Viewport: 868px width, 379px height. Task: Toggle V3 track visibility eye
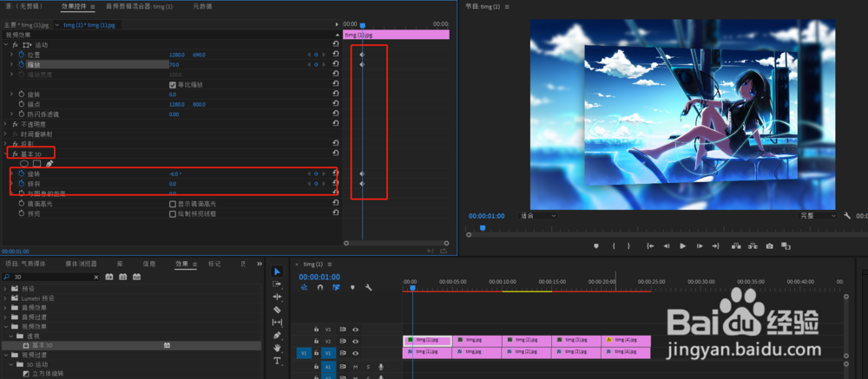[355, 330]
